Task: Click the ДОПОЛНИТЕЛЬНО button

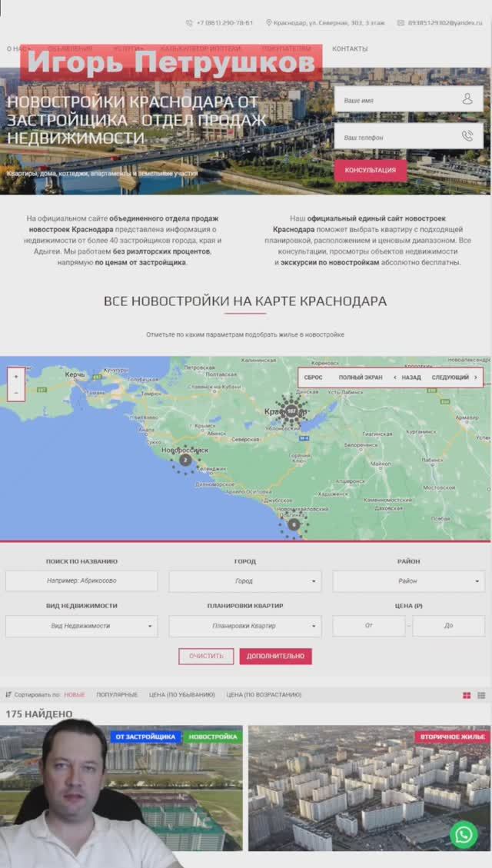Action: pyautogui.click(x=276, y=656)
